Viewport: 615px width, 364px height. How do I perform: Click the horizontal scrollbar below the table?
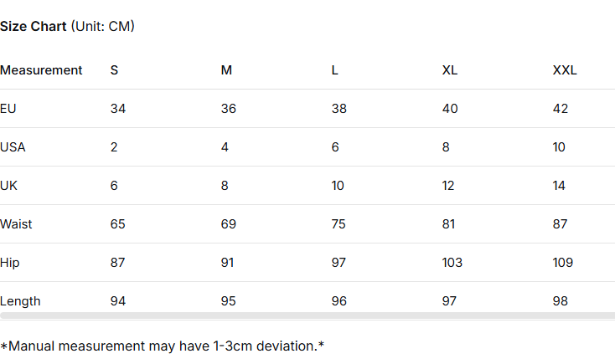click(307, 316)
